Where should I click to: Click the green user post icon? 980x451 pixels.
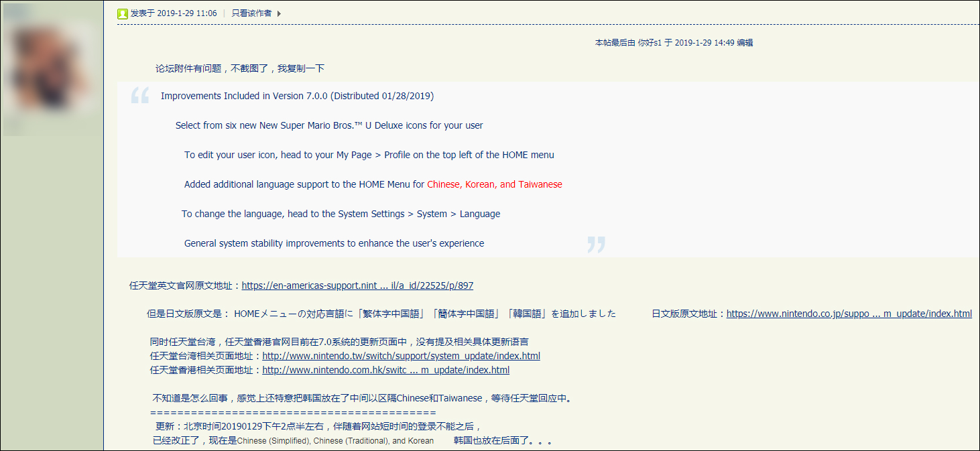pos(123,13)
